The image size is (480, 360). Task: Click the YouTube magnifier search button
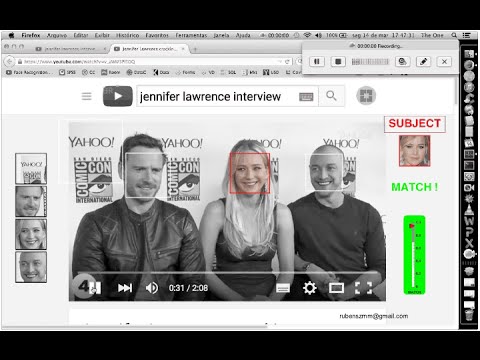click(x=331, y=96)
